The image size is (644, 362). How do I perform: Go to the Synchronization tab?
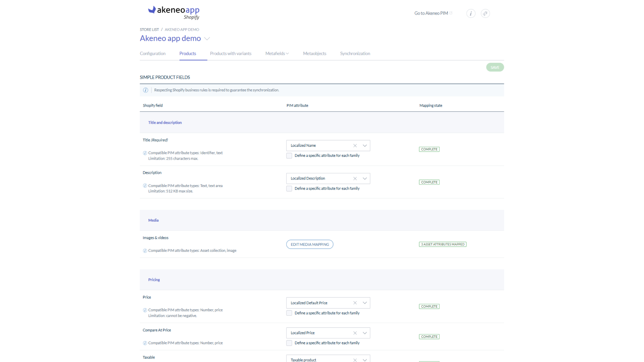[x=355, y=53]
